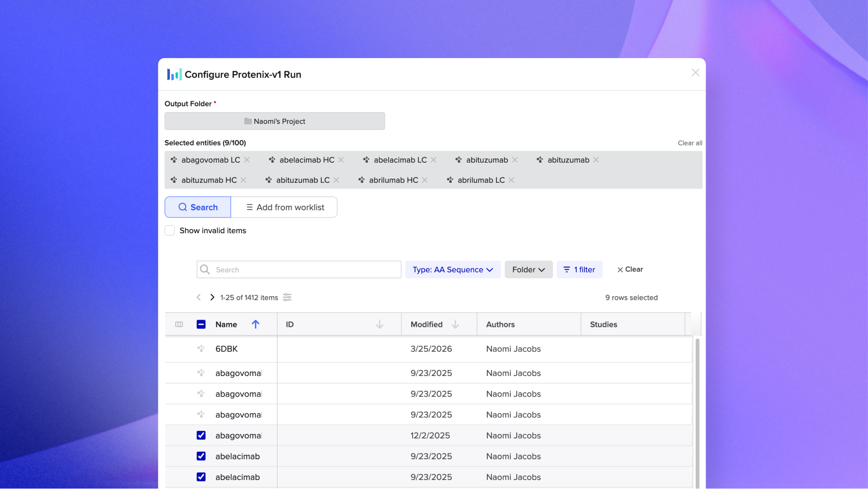Click entity icon of abrilumab LC chip
This screenshot has width=868, height=489.
tap(450, 180)
